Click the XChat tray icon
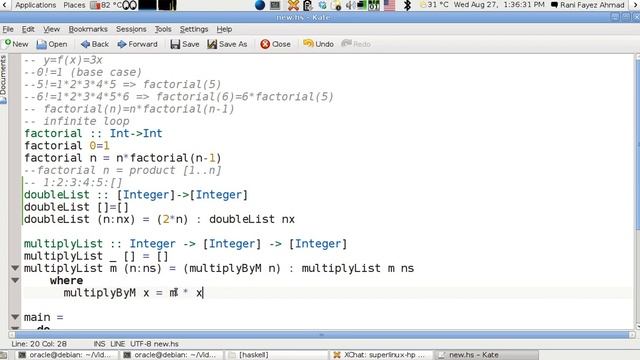This screenshot has width=640, height=360. [x=293, y=5]
